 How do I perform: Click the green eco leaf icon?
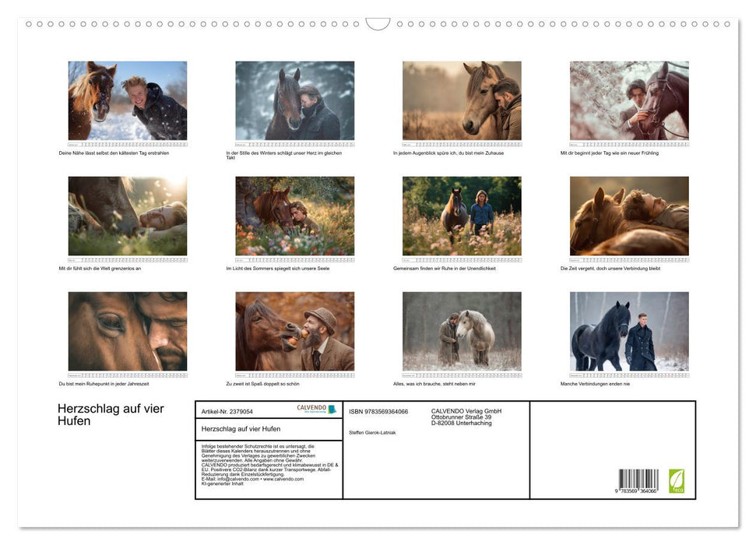click(x=676, y=481)
